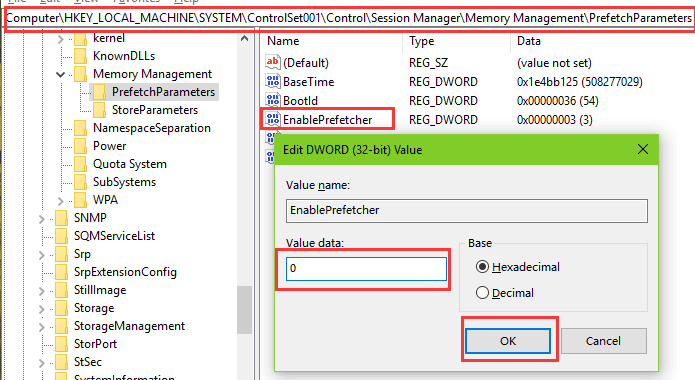695x380 pixels.
Task: Select the EnablePrefetcher value name
Action: [328, 120]
